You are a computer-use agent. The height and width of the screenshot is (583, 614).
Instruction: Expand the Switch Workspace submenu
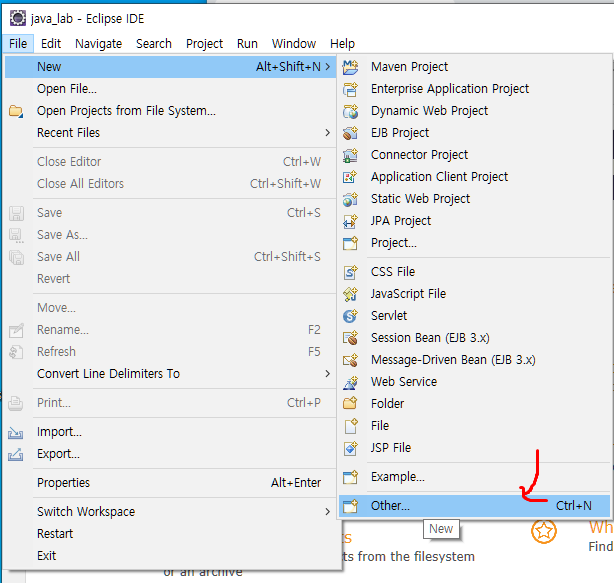tap(328, 511)
